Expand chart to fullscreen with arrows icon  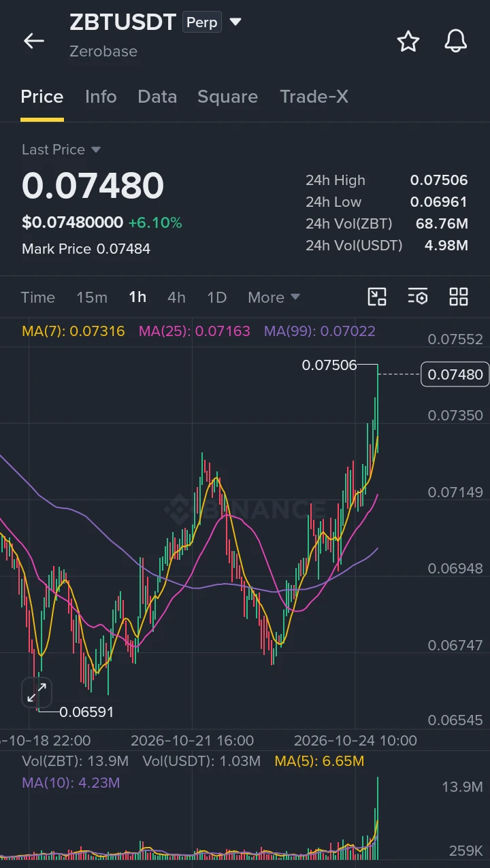pos(36,693)
